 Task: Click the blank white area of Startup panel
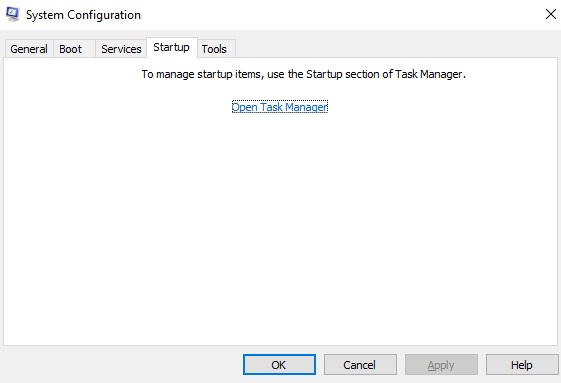point(280,229)
